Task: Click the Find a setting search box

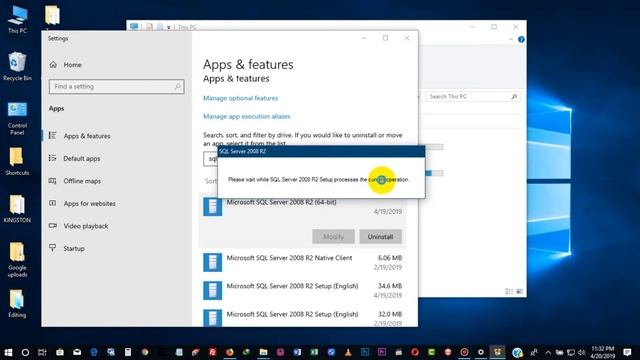Action: point(116,87)
